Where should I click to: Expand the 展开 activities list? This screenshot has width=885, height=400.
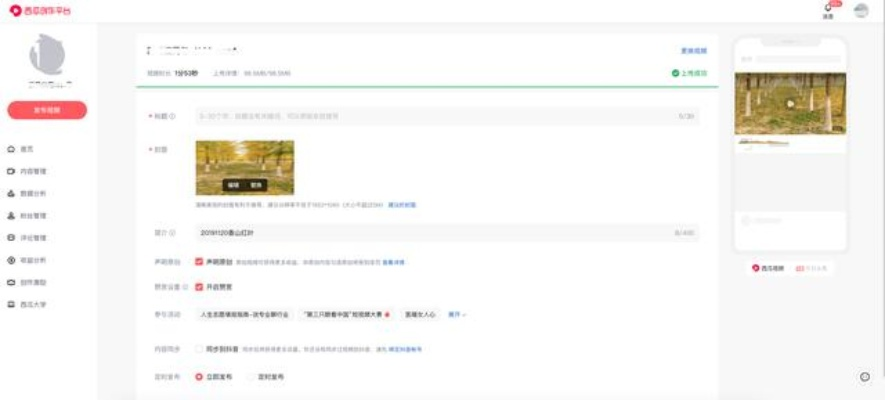point(456,314)
